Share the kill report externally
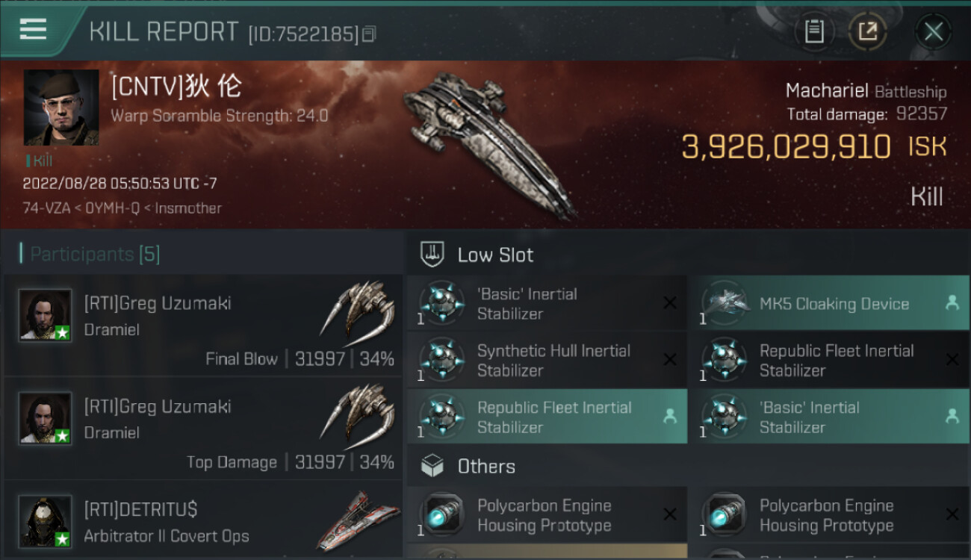The image size is (971, 560). coord(867,32)
